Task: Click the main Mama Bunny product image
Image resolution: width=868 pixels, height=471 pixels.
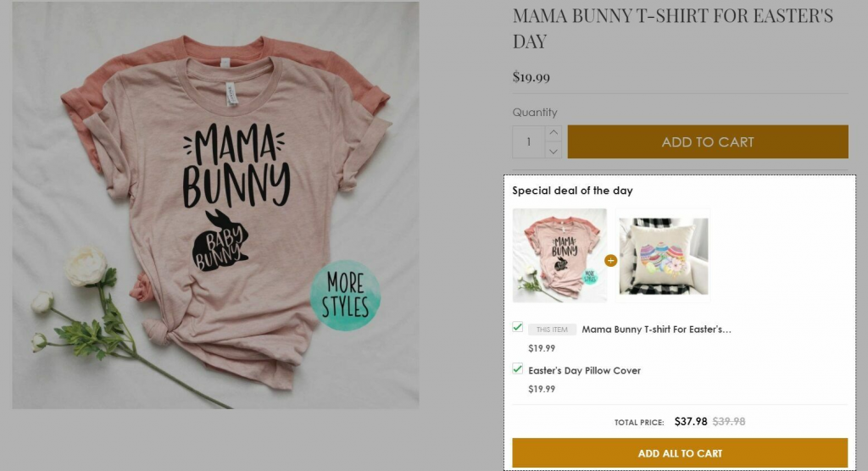Action: coord(215,205)
